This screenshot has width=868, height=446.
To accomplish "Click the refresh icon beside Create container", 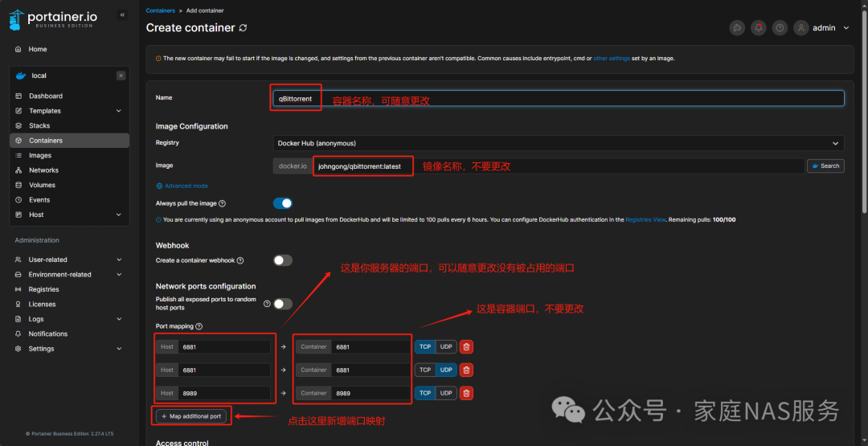I will [243, 27].
